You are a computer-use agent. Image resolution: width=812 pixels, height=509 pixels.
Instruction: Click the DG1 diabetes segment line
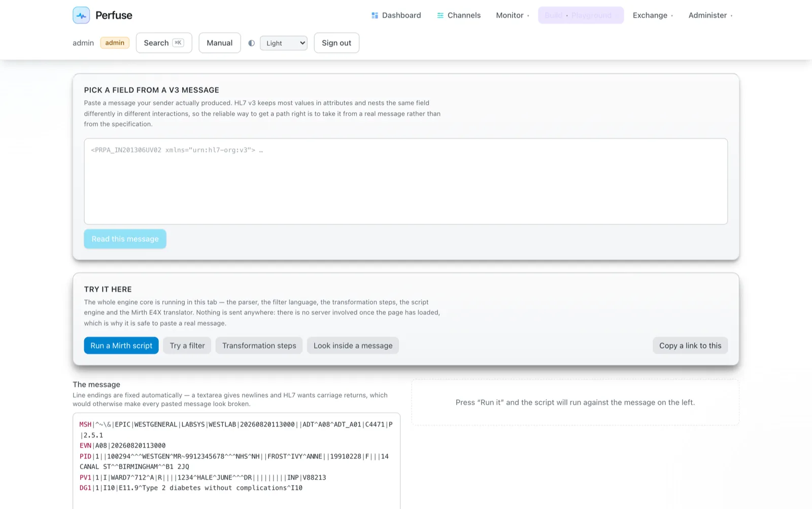point(191,488)
